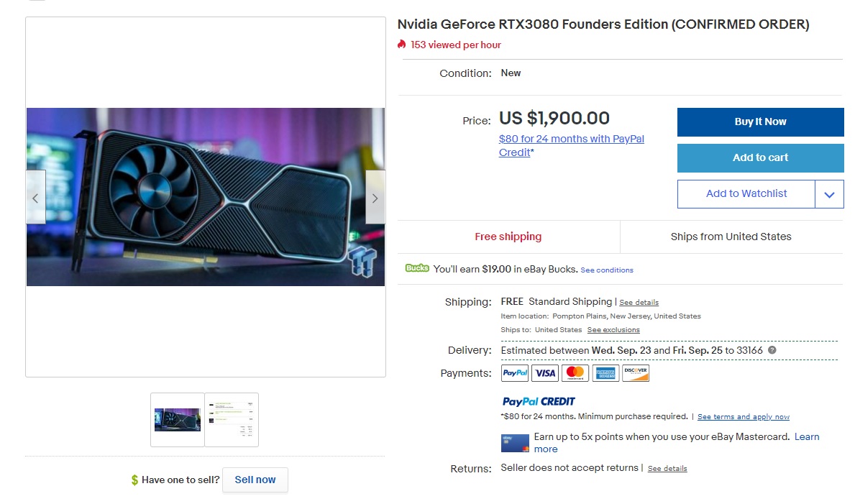Click the PayPal payment icon
Viewport: 855px width, 504px height.
(515, 373)
